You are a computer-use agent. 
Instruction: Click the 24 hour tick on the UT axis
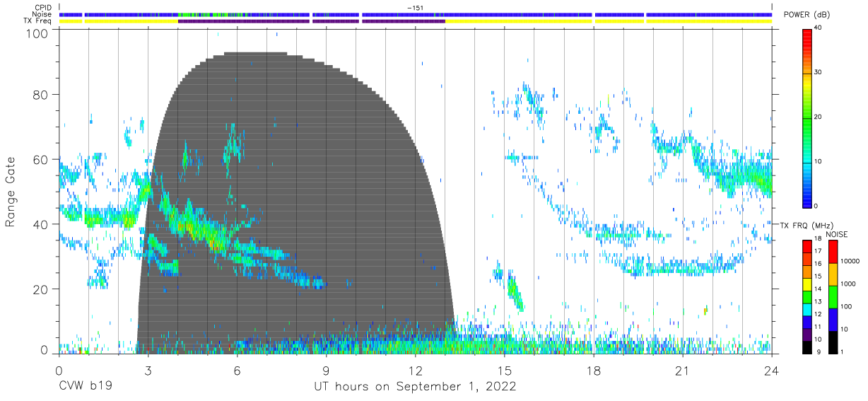pos(772,370)
